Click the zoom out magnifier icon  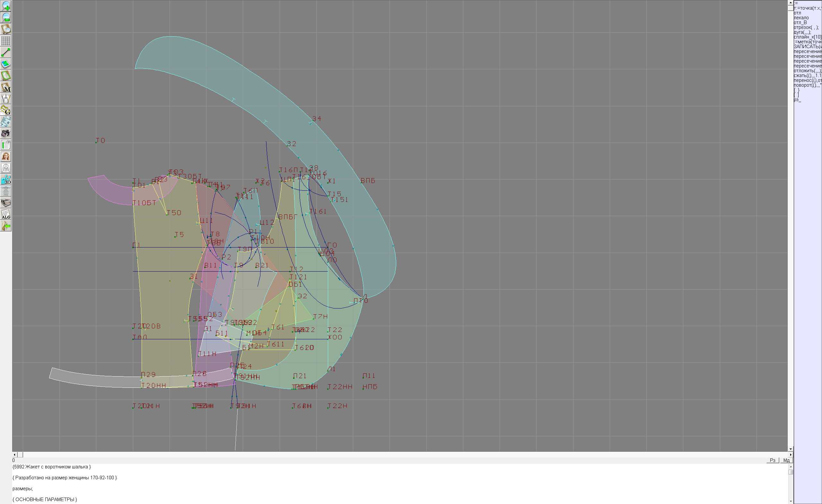6,18
